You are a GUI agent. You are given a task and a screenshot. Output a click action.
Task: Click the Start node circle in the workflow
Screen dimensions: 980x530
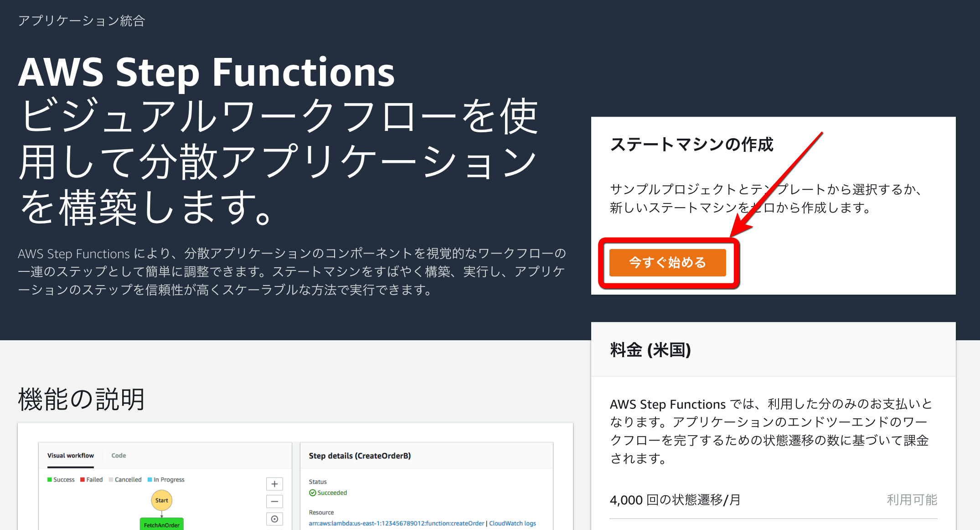[x=161, y=500]
